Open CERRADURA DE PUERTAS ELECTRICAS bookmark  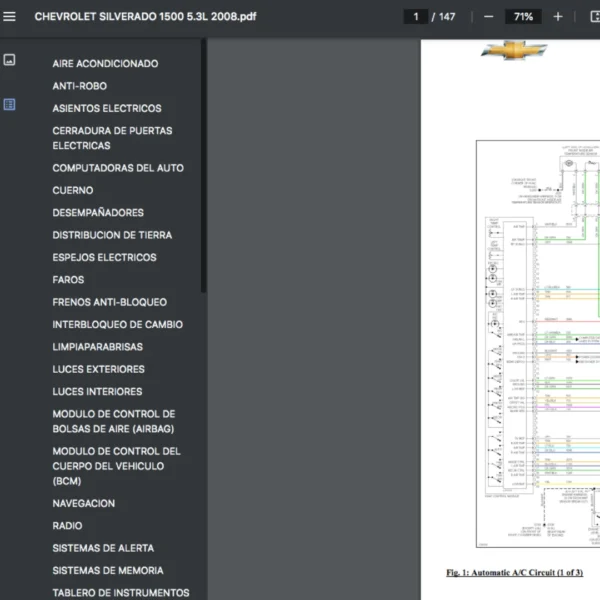pos(112,138)
